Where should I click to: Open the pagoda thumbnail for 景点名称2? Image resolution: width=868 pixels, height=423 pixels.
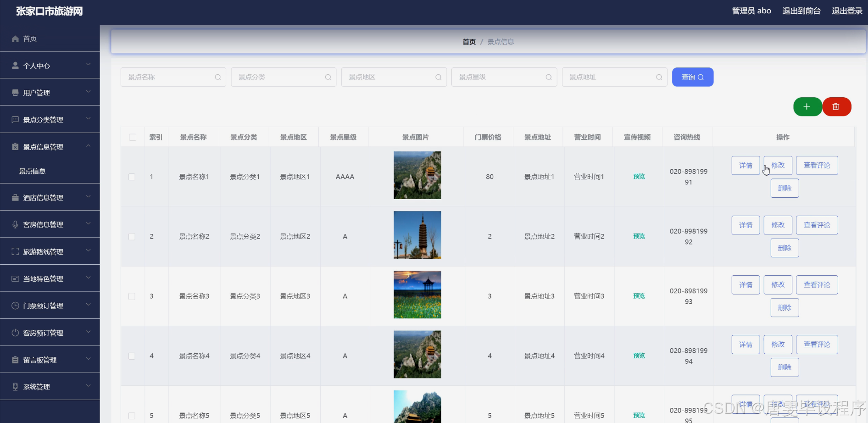click(417, 235)
